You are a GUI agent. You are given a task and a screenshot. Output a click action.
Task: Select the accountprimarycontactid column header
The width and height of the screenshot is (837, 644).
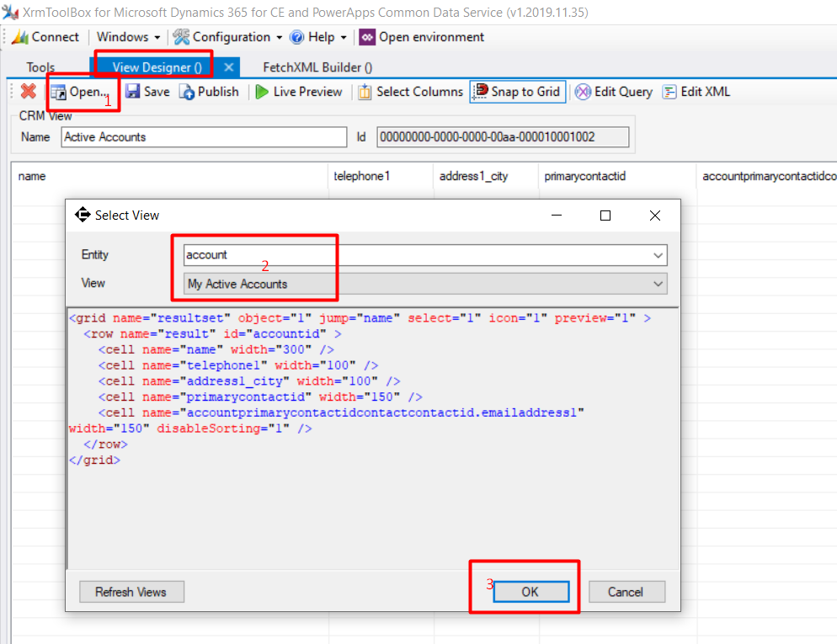tap(769, 176)
